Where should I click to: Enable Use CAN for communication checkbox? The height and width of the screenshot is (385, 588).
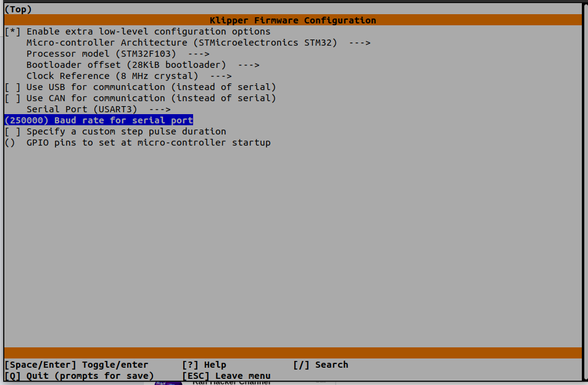point(12,98)
